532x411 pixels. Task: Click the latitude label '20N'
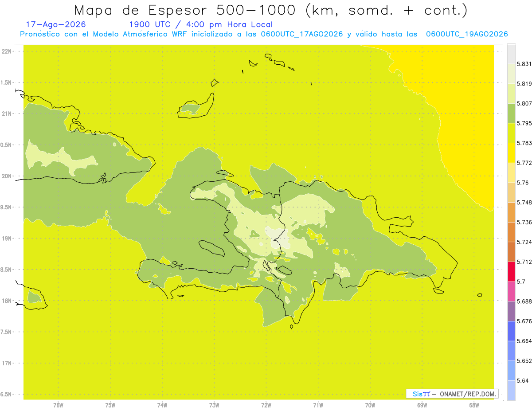coord(6,176)
